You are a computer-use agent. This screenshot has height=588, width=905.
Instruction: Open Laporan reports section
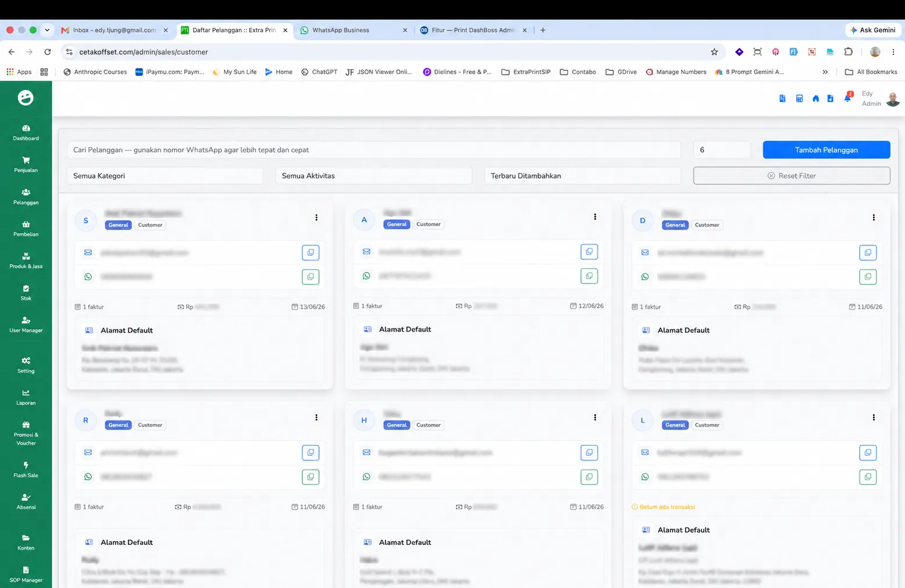click(26, 397)
